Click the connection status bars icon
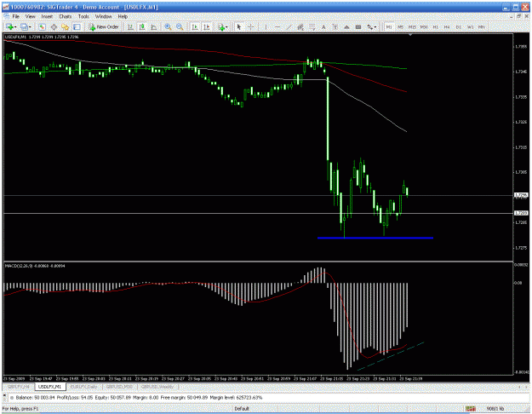Screen dimensions: 532x414 (470, 409)
